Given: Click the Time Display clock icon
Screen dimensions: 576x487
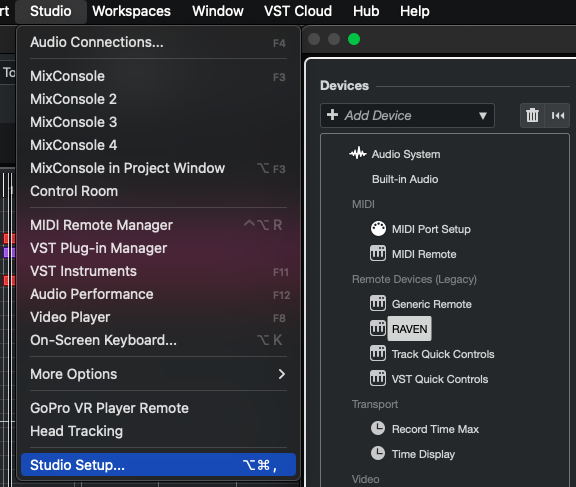Looking at the screenshot, I should click(x=378, y=453).
